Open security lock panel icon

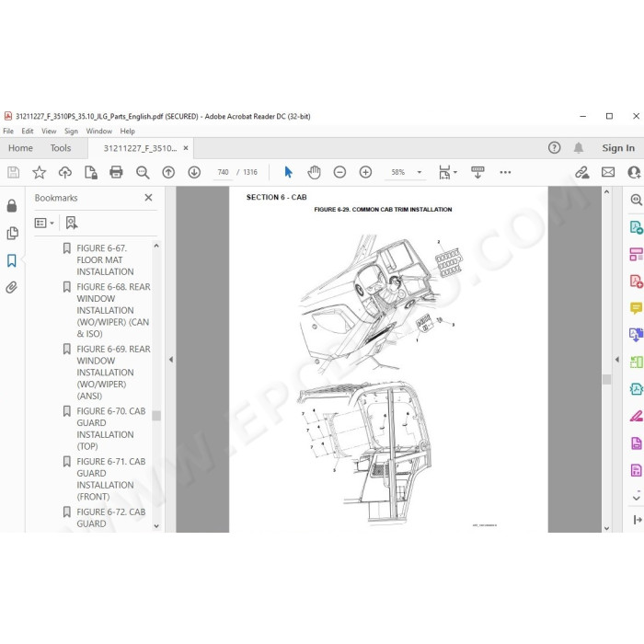coord(12,206)
